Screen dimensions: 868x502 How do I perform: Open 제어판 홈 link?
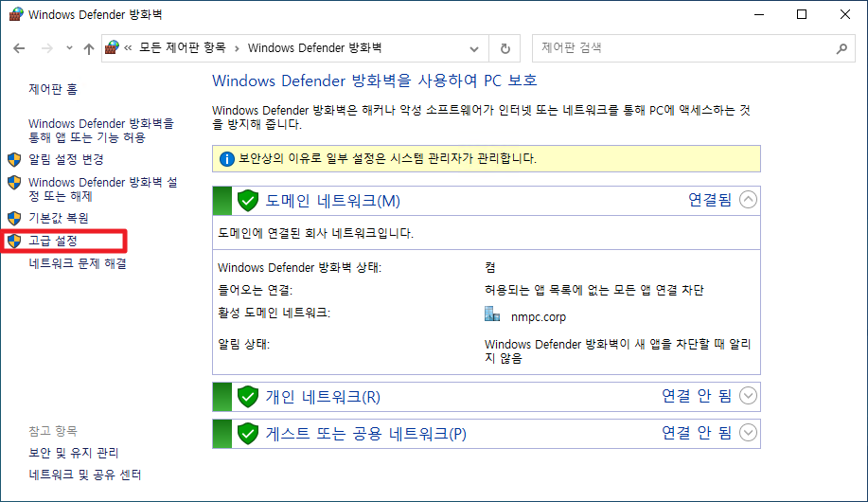53,89
